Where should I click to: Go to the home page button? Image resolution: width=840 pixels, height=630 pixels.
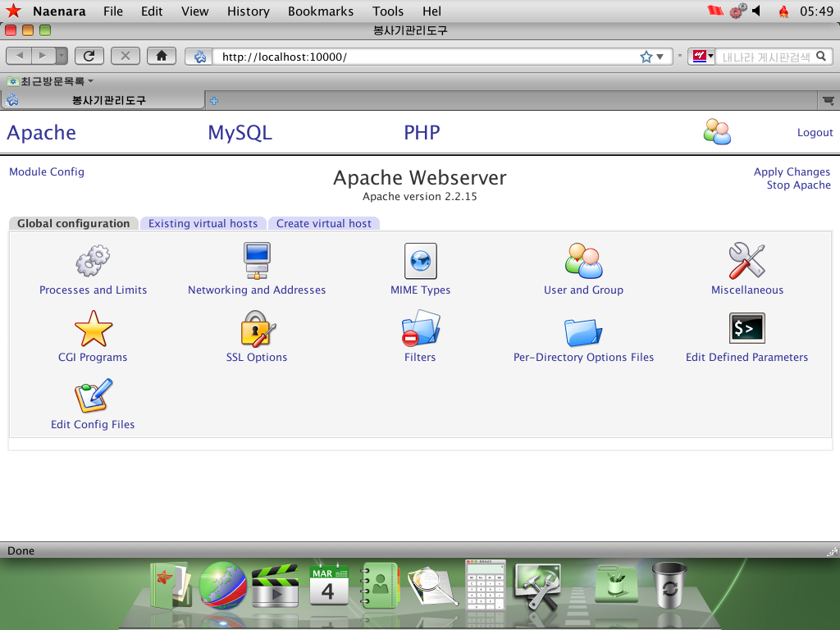pos(162,56)
